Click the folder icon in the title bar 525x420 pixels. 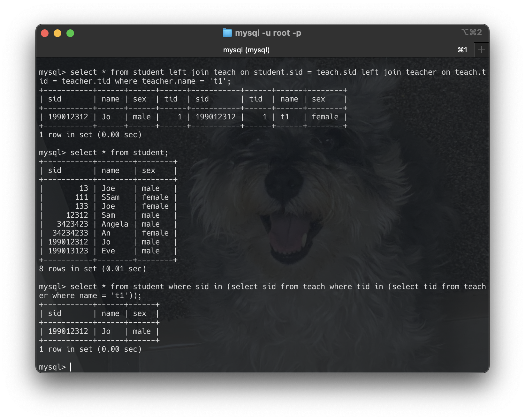[227, 33]
